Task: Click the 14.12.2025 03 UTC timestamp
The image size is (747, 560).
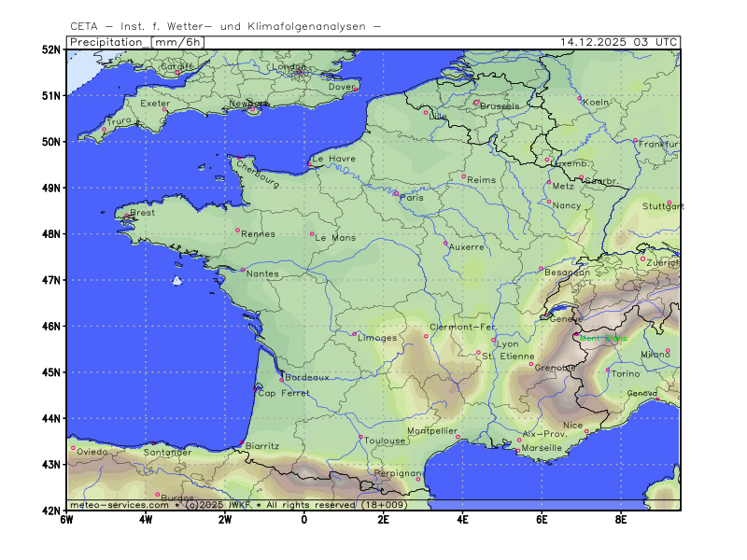Action: (619, 42)
